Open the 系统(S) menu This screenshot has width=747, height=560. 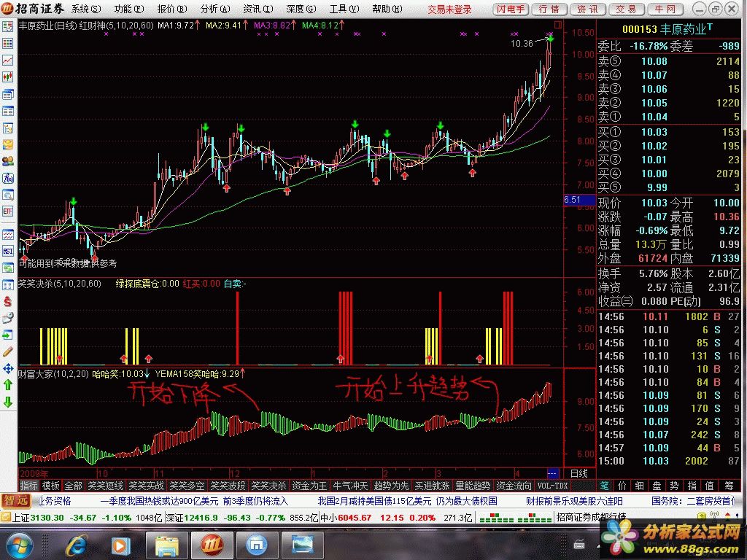86,9
